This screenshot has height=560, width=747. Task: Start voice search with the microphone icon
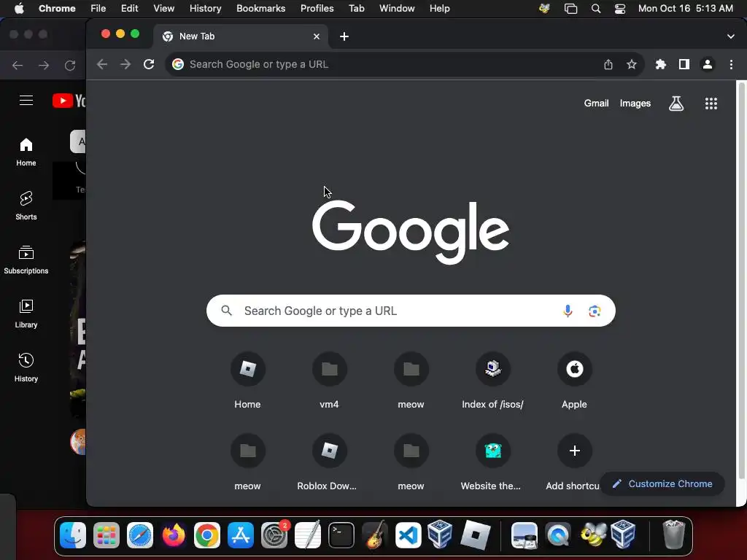point(568,311)
